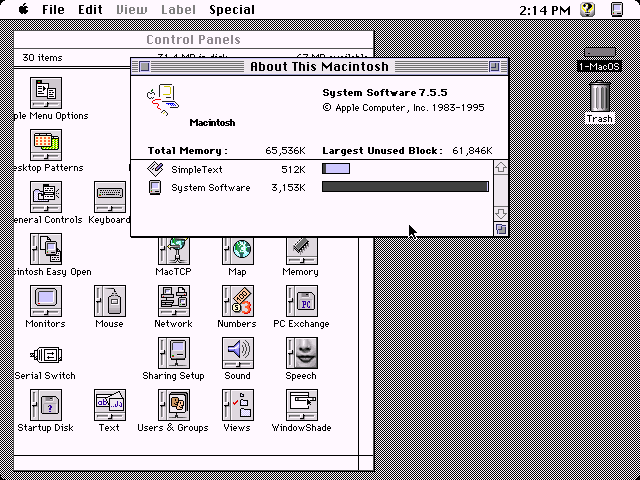Click the scroll up arrow in About window
This screenshot has height=480, width=640.
click(501, 167)
